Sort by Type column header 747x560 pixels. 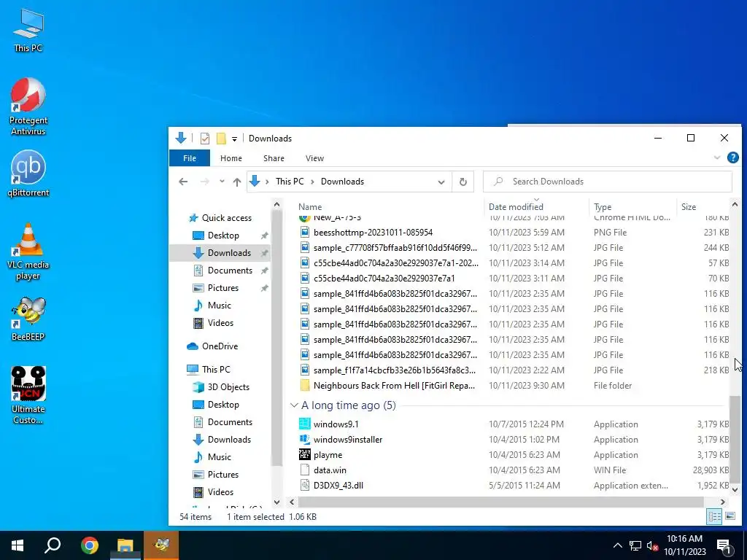[x=603, y=206]
